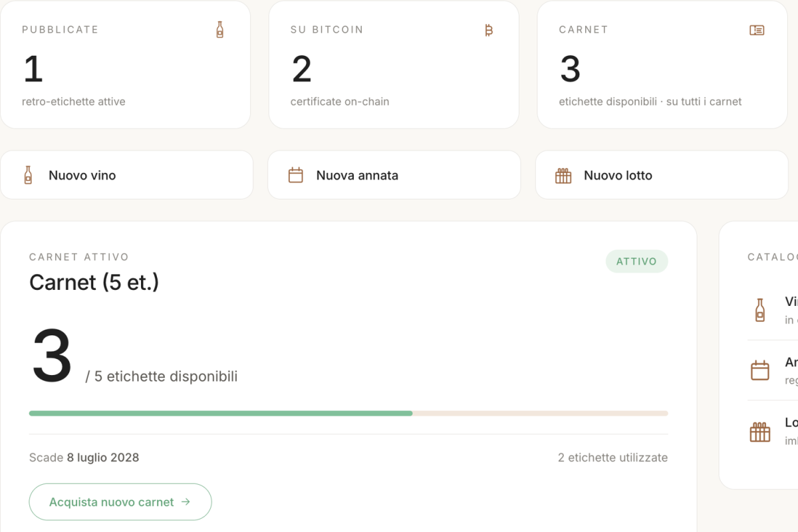Screen dimensions: 798x532
Task: Click the crate icon beside Nuovo lotto
Action: point(563,176)
